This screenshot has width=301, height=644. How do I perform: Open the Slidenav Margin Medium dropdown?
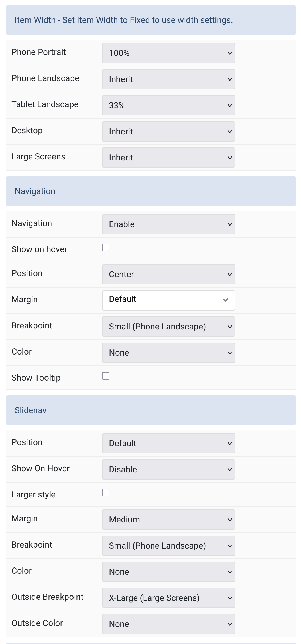168,520
